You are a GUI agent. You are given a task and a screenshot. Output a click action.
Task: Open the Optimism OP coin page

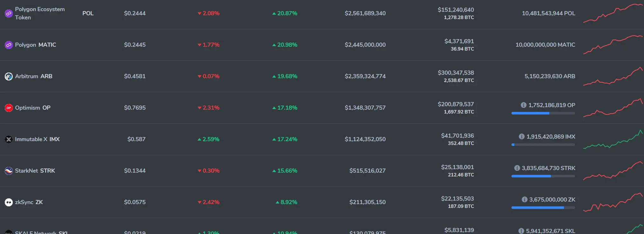point(33,108)
